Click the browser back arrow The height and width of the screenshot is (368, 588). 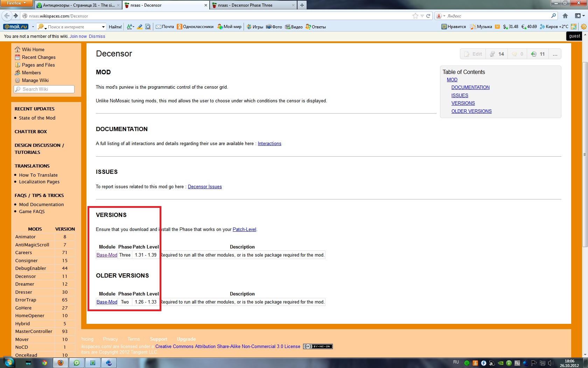(x=7, y=16)
